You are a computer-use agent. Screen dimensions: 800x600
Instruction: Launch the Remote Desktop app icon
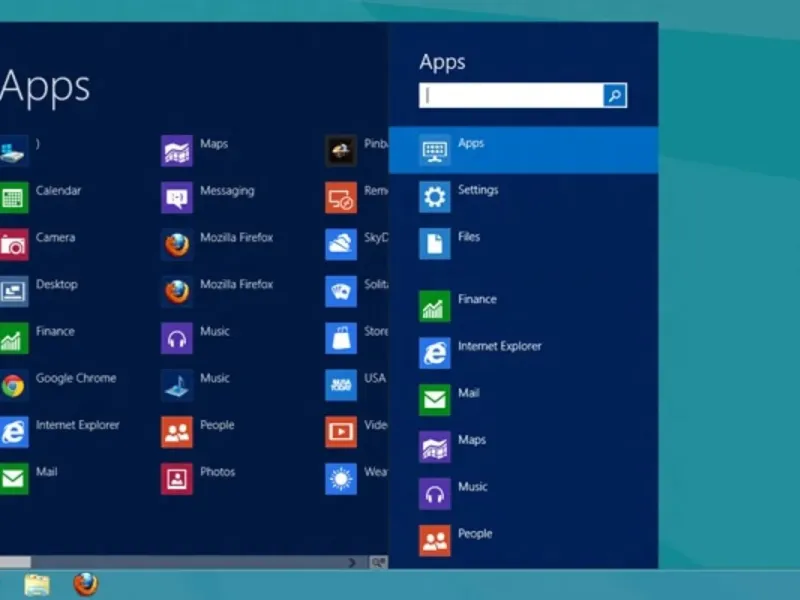point(341,197)
